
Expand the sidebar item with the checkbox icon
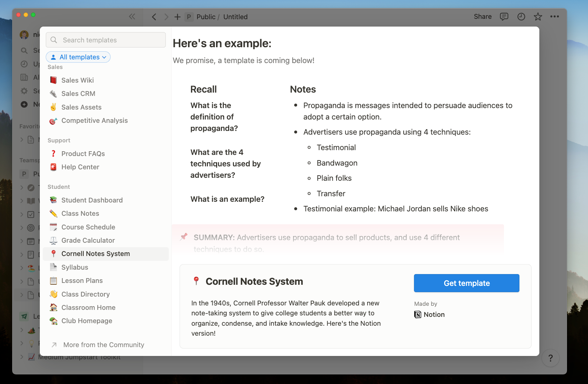click(22, 214)
